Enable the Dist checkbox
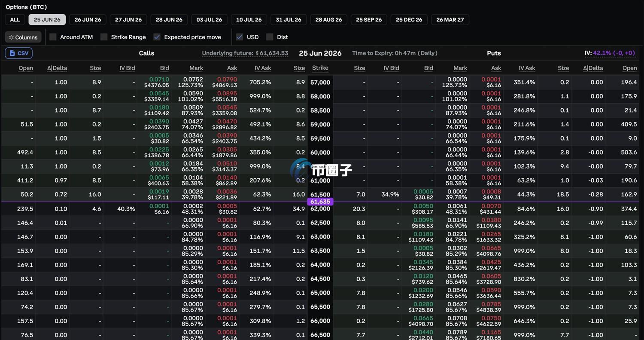The width and height of the screenshot is (644, 340). (270, 37)
